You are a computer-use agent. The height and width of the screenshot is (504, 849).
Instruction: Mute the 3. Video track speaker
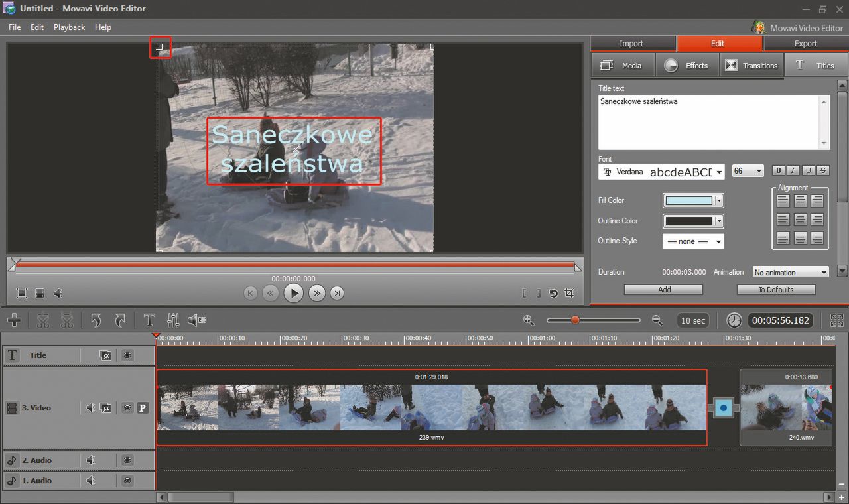coord(91,408)
